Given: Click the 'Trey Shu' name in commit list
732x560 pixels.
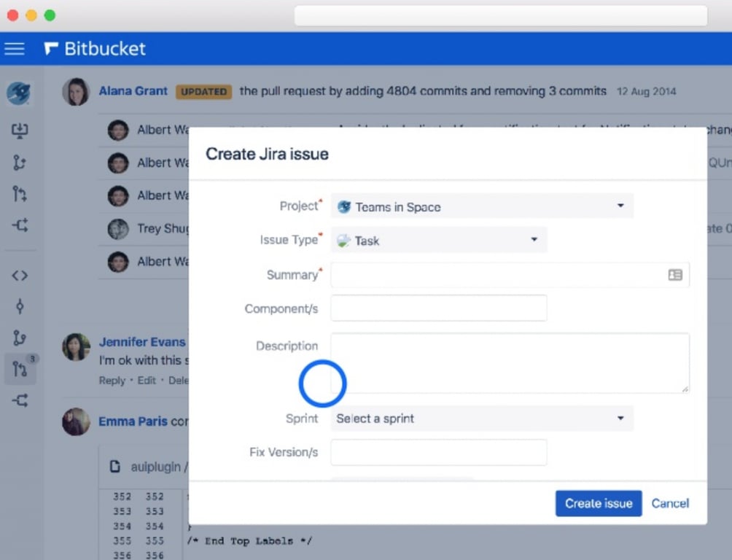Looking at the screenshot, I should [x=163, y=228].
